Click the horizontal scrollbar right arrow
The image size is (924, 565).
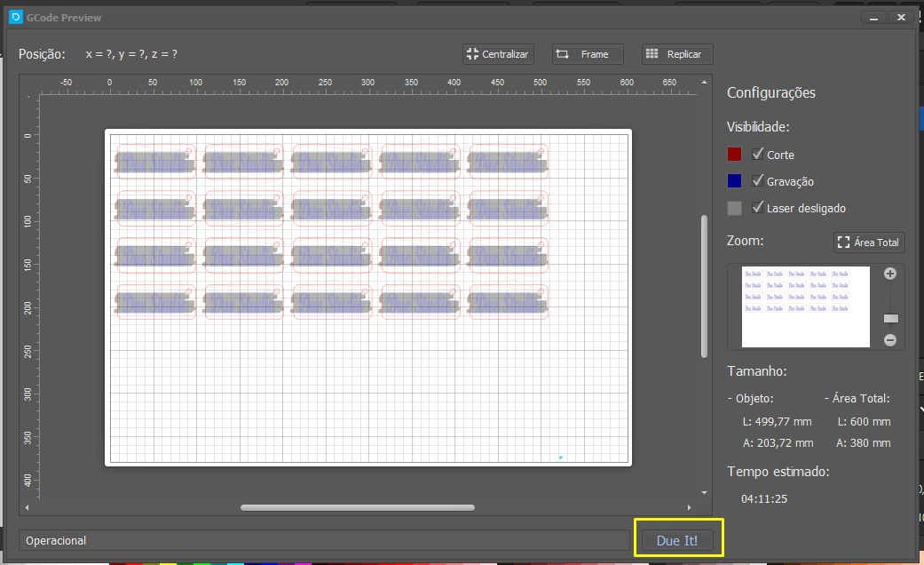pyautogui.click(x=690, y=507)
